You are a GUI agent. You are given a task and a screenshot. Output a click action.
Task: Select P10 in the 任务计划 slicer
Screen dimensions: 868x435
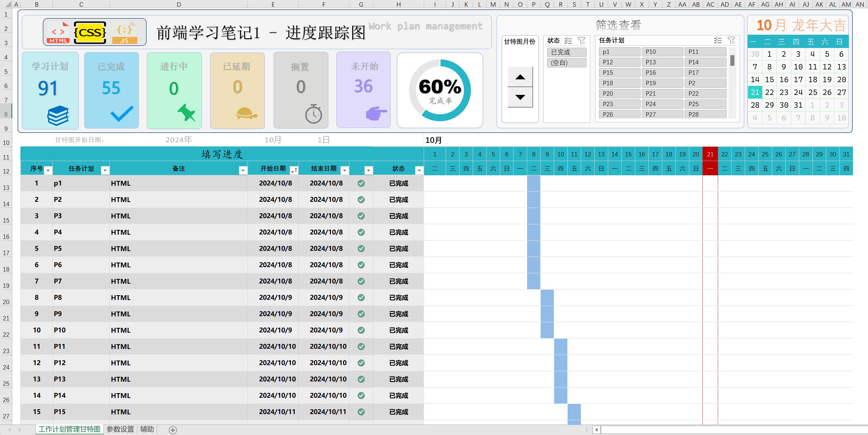662,52
